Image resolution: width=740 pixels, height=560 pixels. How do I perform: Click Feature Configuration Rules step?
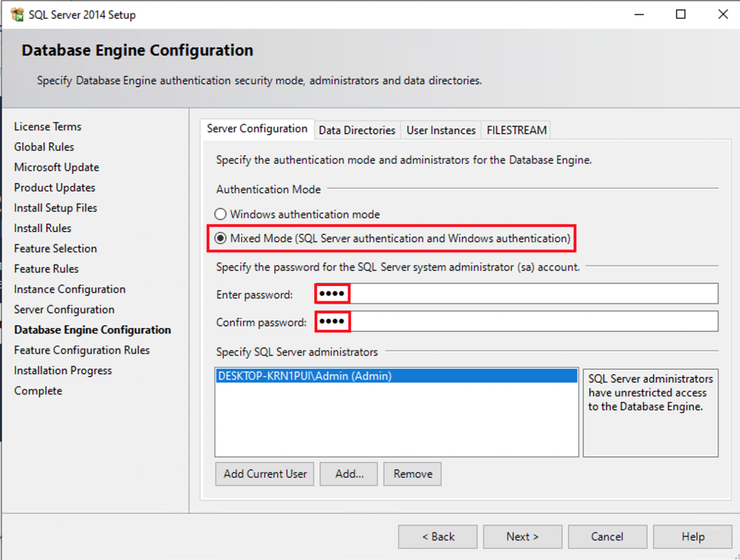(x=82, y=350)
